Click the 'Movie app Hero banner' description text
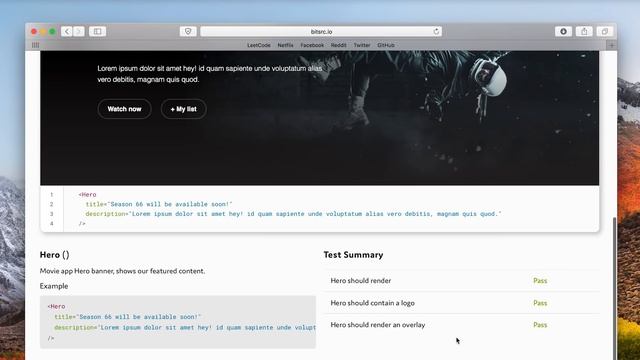This screenshot has width=640, height=360. pyautogui.click(x=122, y=271)
